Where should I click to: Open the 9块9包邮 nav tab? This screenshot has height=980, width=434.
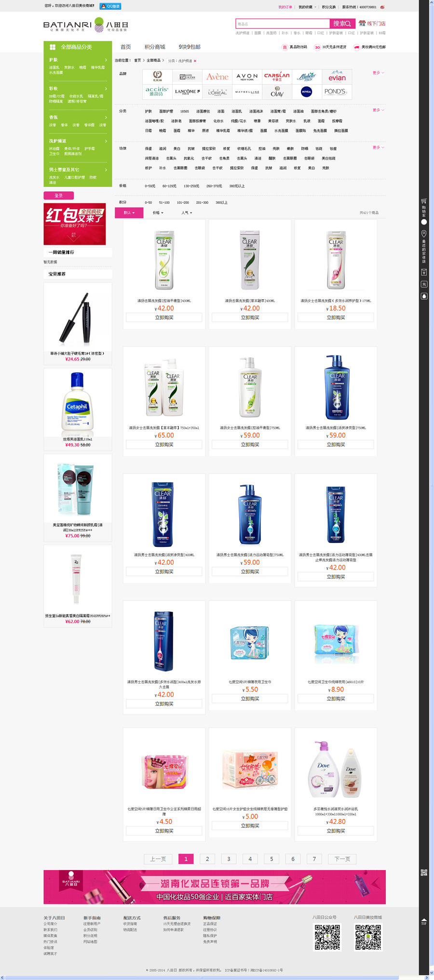[x=190, y=47]
